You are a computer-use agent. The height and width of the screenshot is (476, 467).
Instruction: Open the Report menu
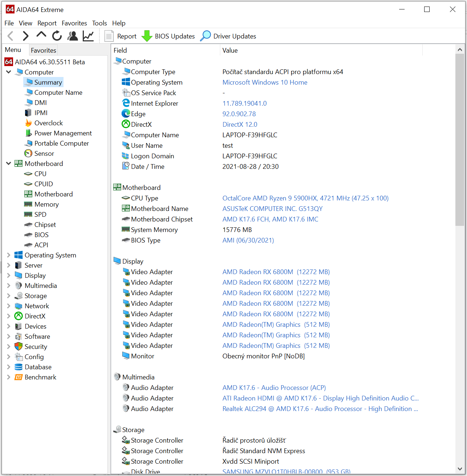click(x=47, y=23)
